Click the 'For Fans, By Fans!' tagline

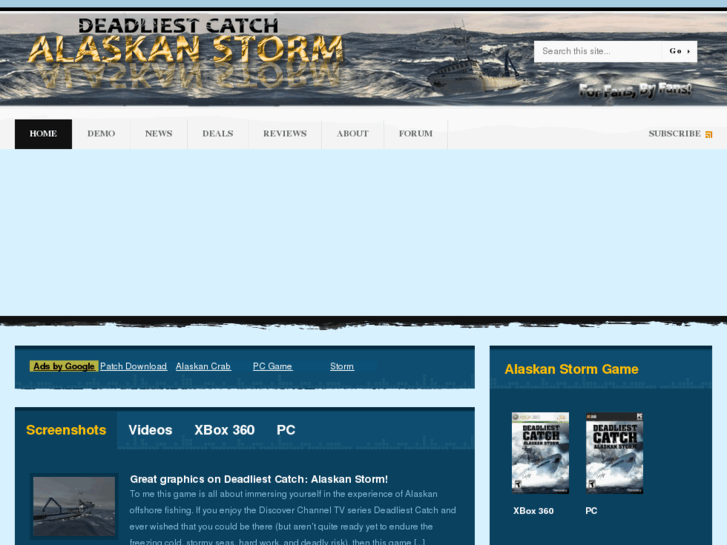[635, 89]
